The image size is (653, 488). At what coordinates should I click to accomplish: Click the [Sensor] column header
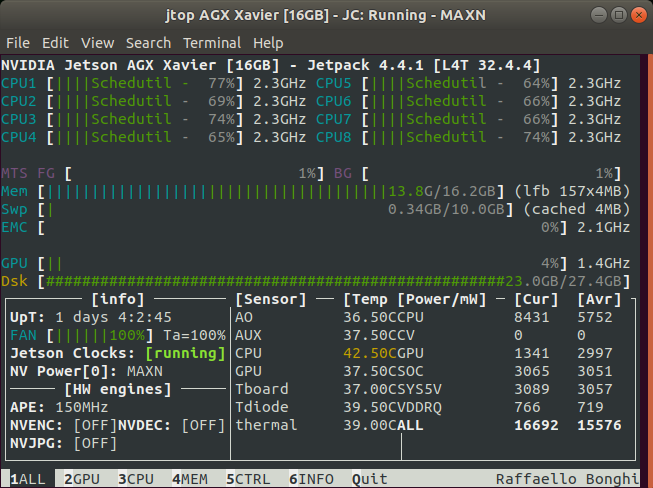(x=271, y=299)
